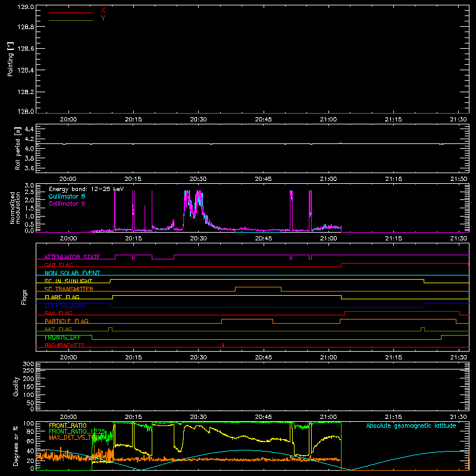Click the SC_IN_SUNLIGHT flag label

point(68,281)
